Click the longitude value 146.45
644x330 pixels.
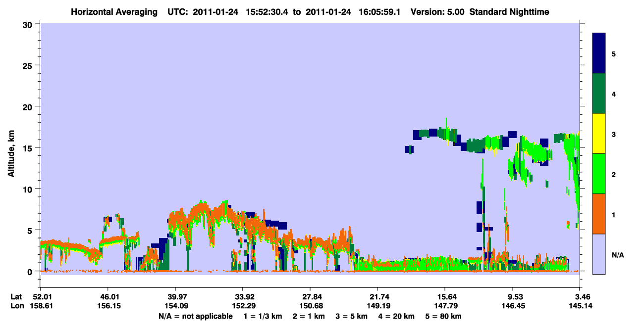(x=512, y=306)
